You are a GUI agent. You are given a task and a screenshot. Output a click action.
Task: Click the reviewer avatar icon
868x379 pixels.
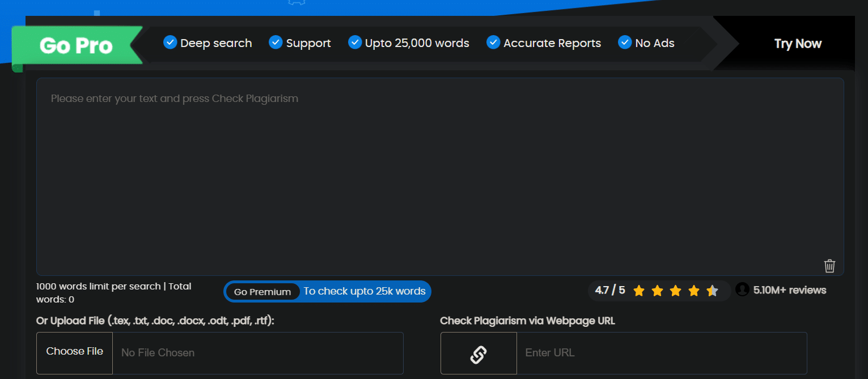point(742,290)
